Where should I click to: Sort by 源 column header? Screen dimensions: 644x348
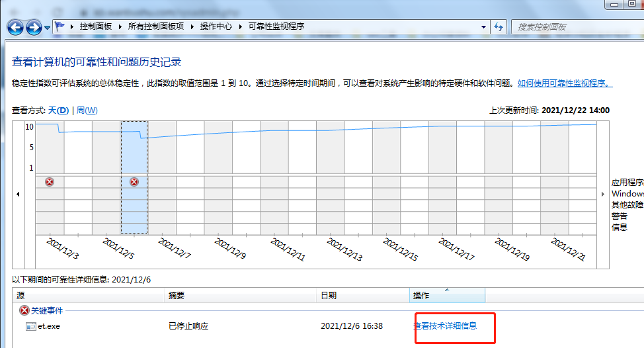click(89, 296)
